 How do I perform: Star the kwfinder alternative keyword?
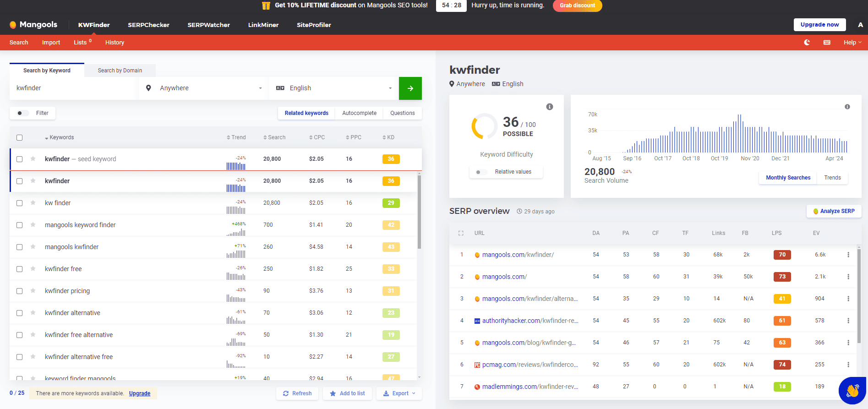point(33,313)
